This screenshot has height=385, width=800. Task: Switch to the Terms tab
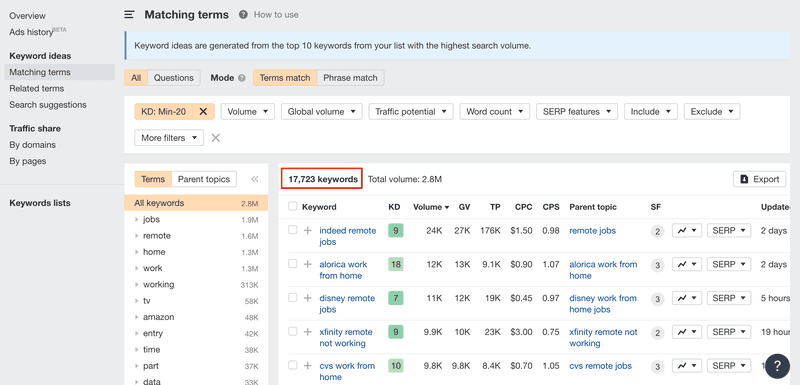(153, 179)
